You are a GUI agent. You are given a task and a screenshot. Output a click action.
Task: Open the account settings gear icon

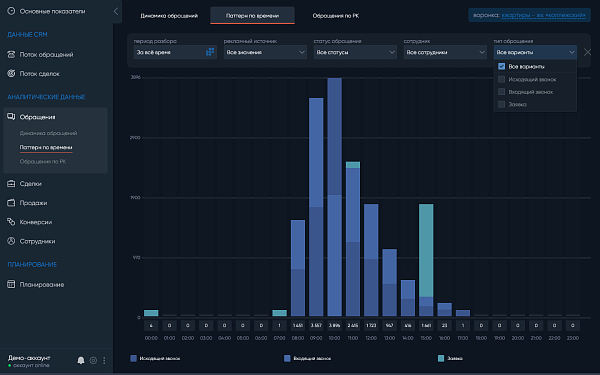93,360
